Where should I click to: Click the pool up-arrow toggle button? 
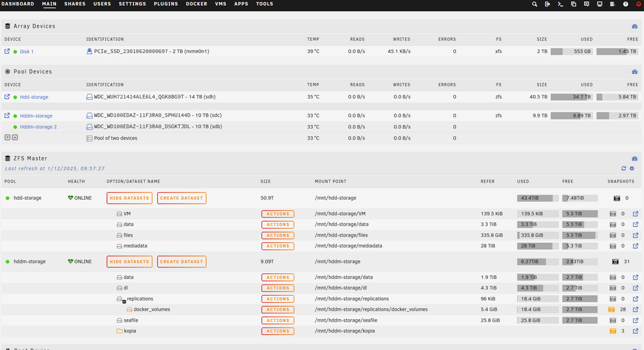15,137
